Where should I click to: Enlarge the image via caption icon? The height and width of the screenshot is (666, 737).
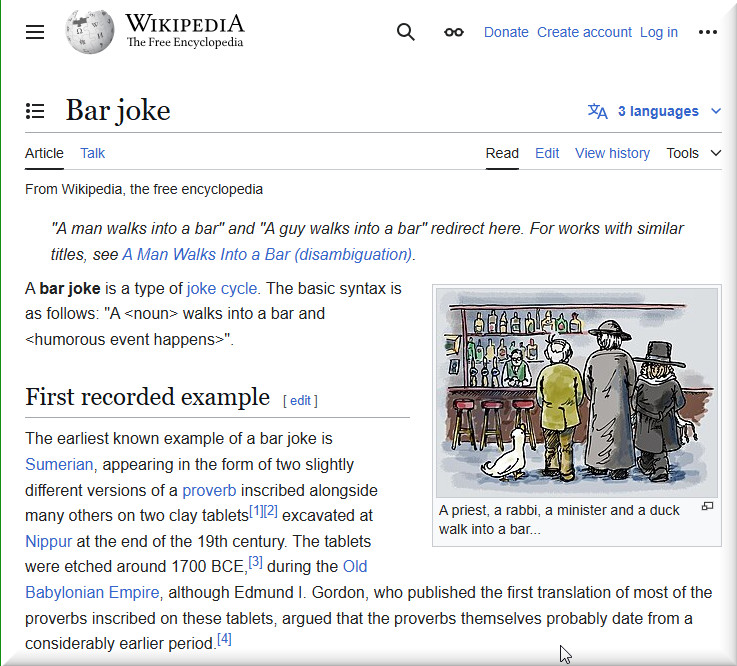[x=707, y=507]
